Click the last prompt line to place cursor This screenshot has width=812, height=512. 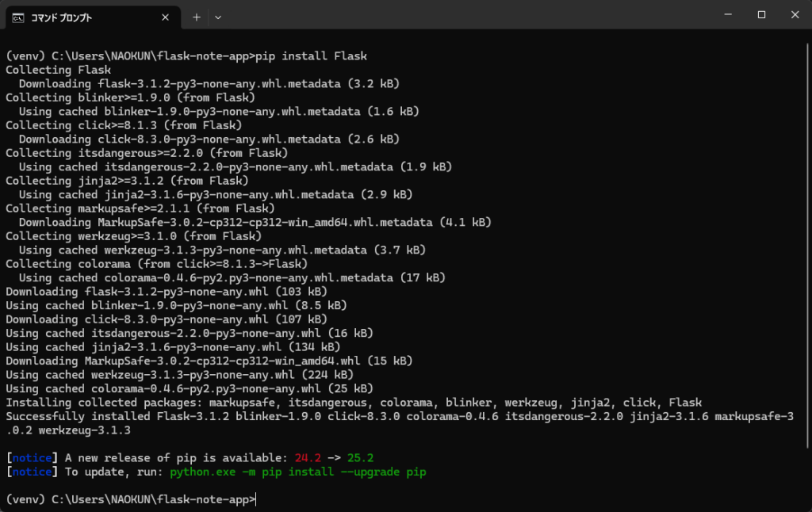pyautogui.click(x=131, y=499)
